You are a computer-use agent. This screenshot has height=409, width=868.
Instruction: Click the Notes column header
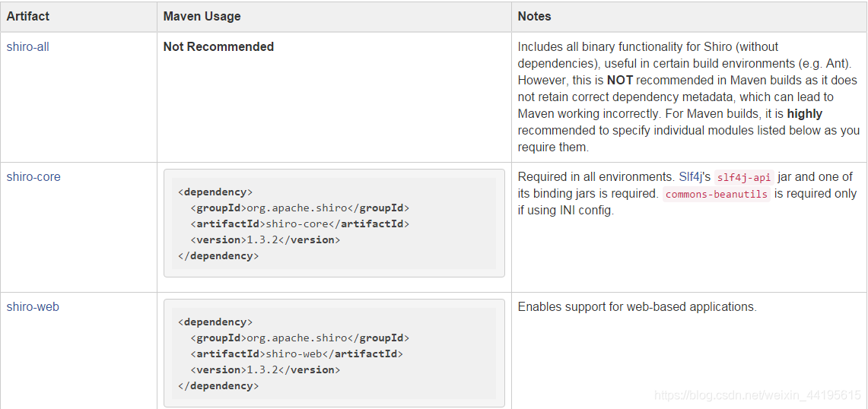pyautogui.click(x=534, y=17)
